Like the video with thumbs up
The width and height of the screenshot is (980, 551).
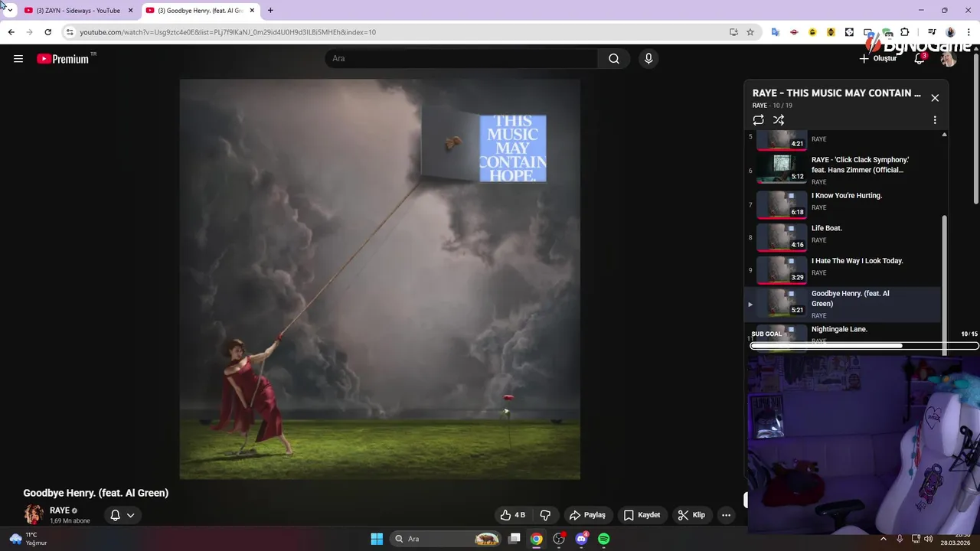(513, 515)
